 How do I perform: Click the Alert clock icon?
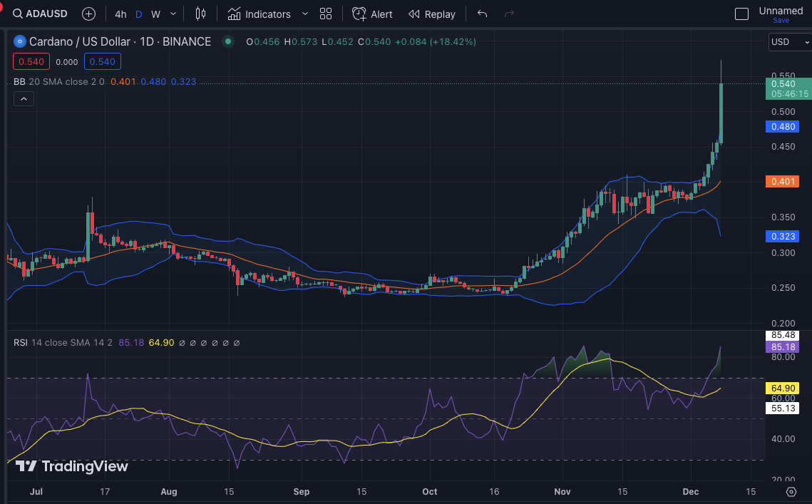360,14
